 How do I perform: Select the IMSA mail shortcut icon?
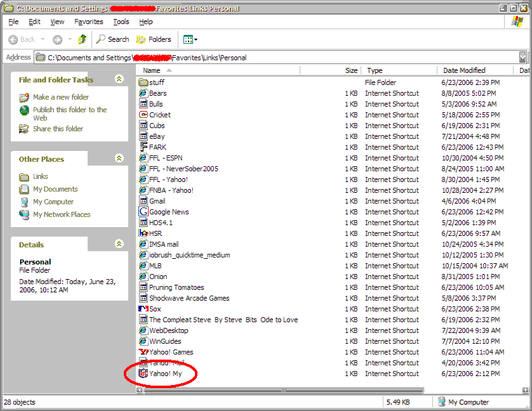[x=143, y=244]
